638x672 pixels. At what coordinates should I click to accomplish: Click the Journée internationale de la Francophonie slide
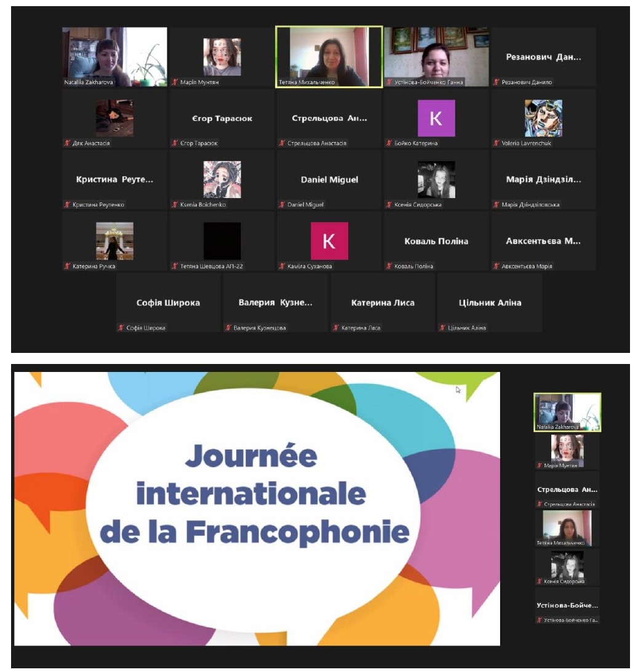(x=257, y=508)
